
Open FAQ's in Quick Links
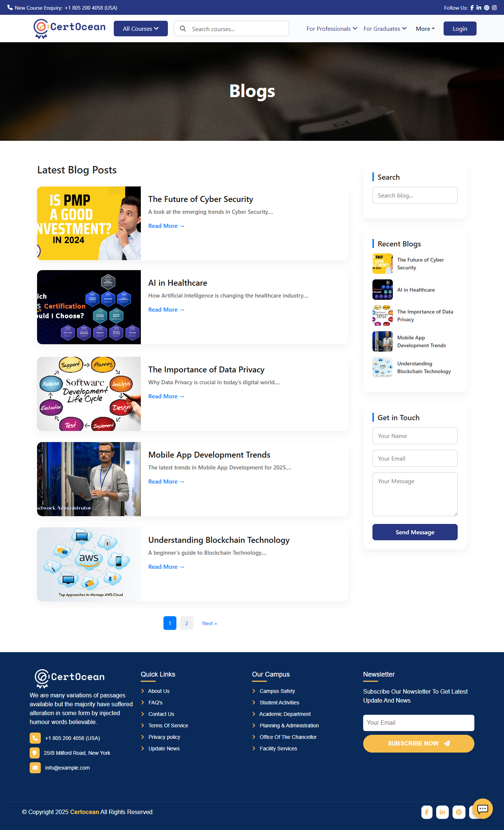[155, 703]
